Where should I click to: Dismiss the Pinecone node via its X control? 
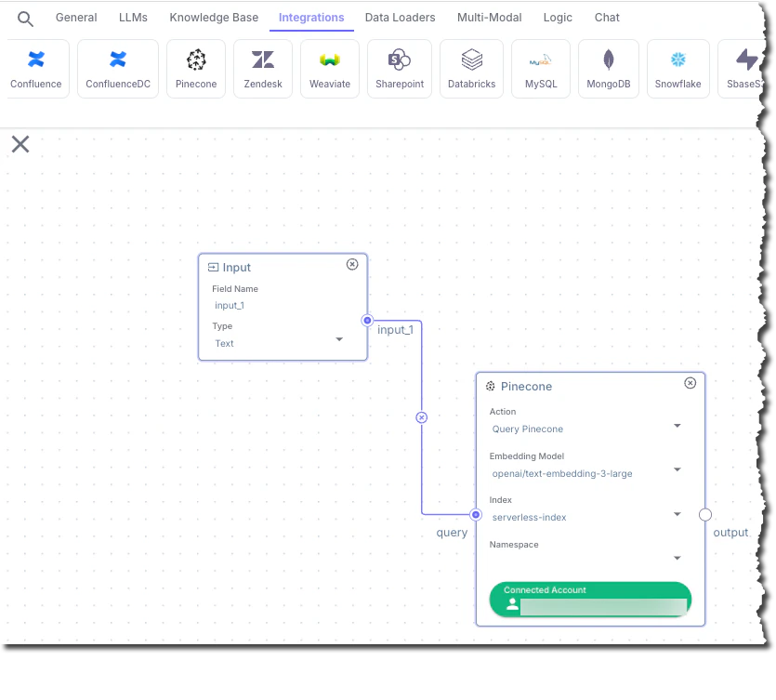coord(690,382)
